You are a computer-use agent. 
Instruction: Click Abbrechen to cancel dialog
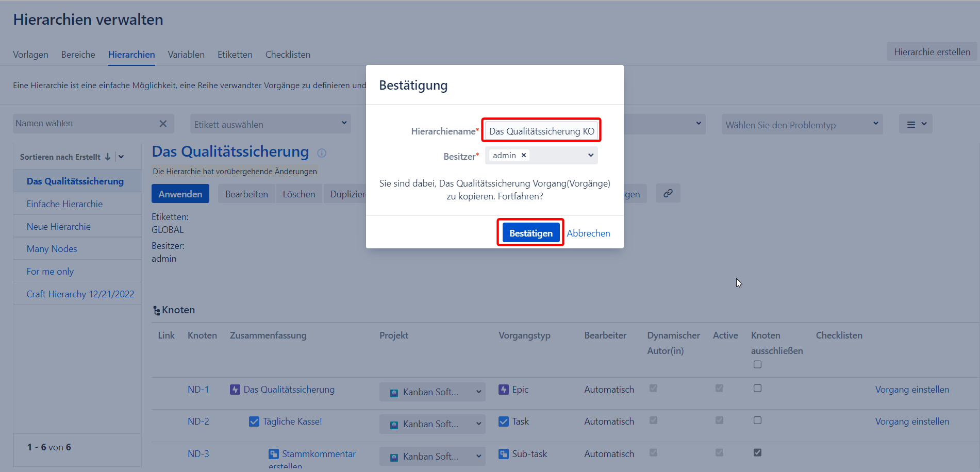(x=588, y=233)
